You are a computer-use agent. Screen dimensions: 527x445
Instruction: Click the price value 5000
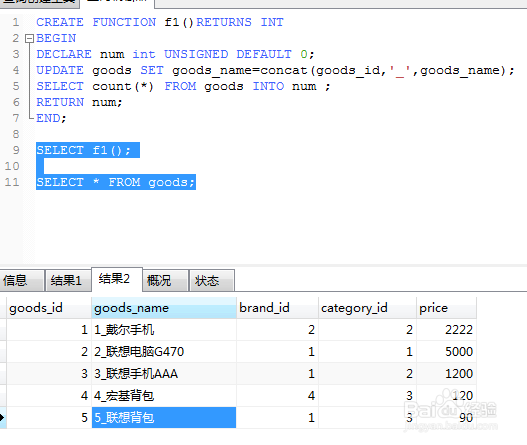[459, 352]
